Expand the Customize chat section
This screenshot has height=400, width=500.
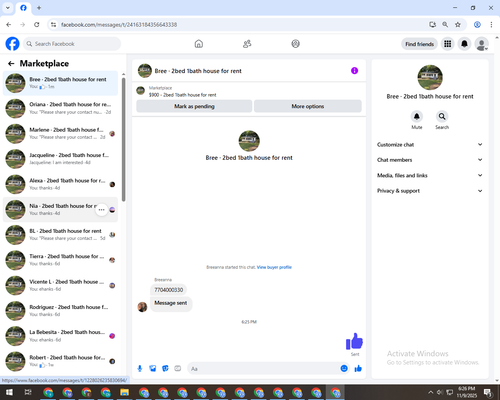[x=430, y=145]
